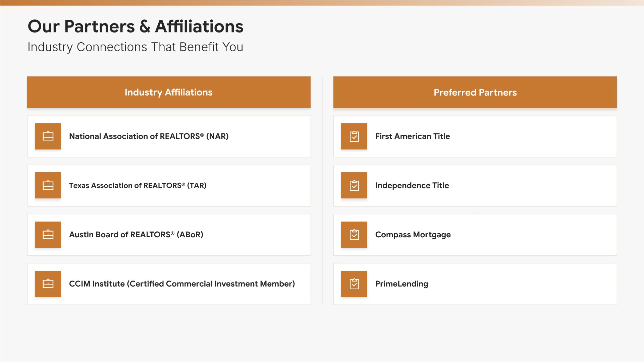Click the Austin Board of REALTORS (ABoR) text

click(136, 235)
